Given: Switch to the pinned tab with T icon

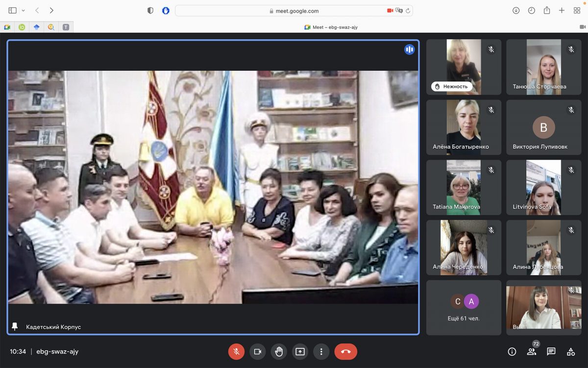Looking at the screenshot, I should click(66, 27).
